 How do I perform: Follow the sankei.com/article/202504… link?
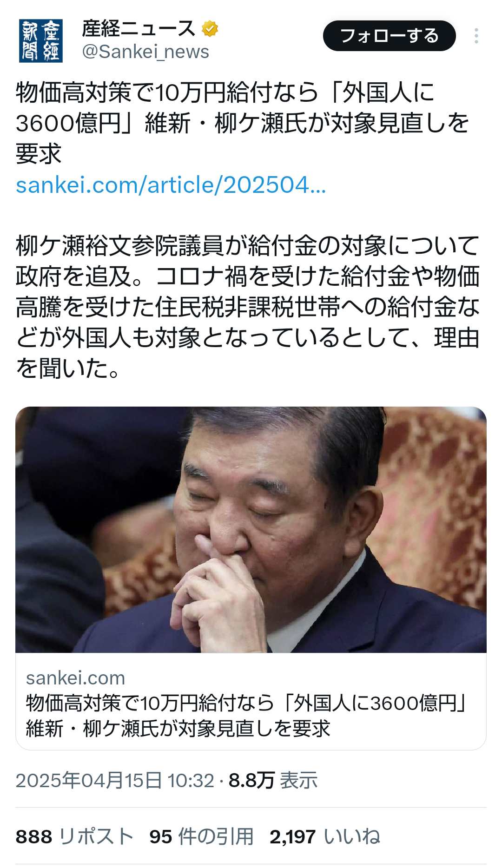[x=171, y=185]
